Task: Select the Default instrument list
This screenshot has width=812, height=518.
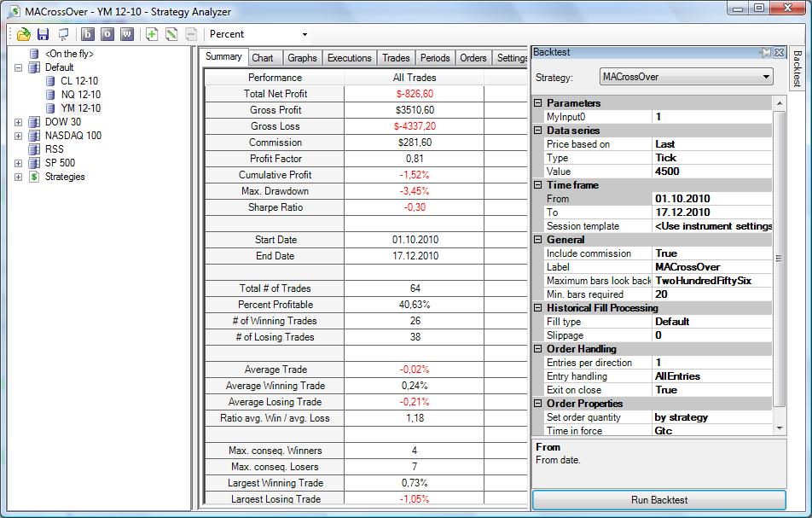Action: coord(59,67)
